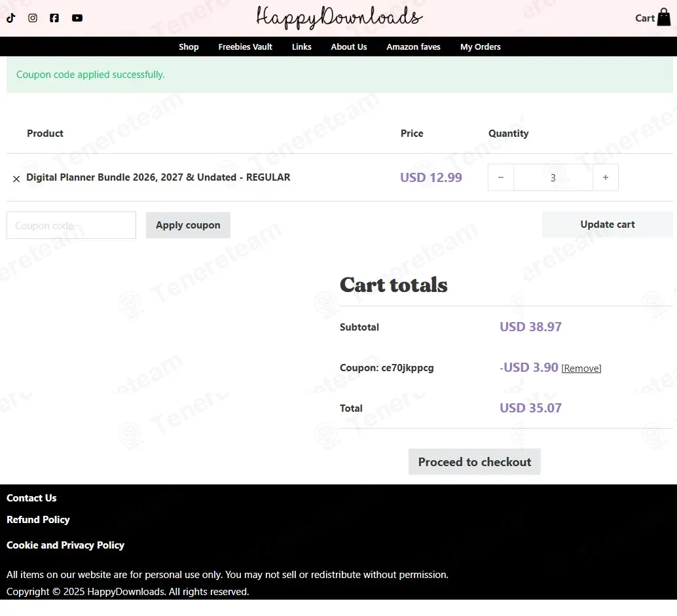Open the TikTok social icon
This screenshot has height=616, width=677.
(x=10, y=18)
